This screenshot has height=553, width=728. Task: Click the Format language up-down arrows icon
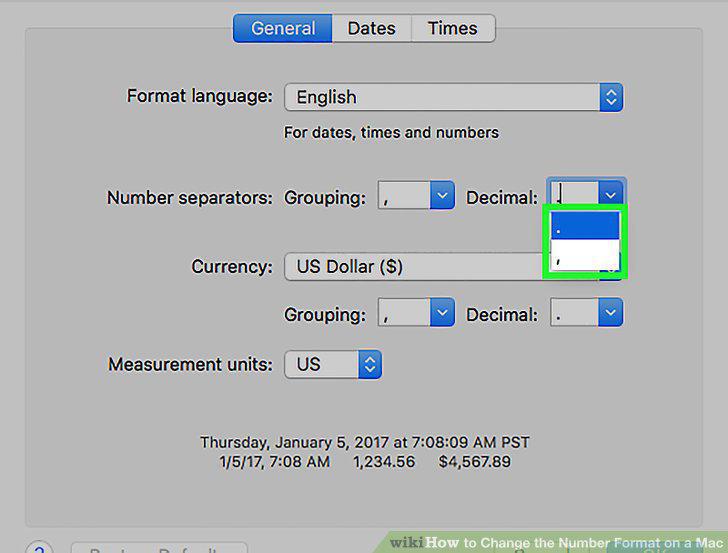tap(611, 97)
